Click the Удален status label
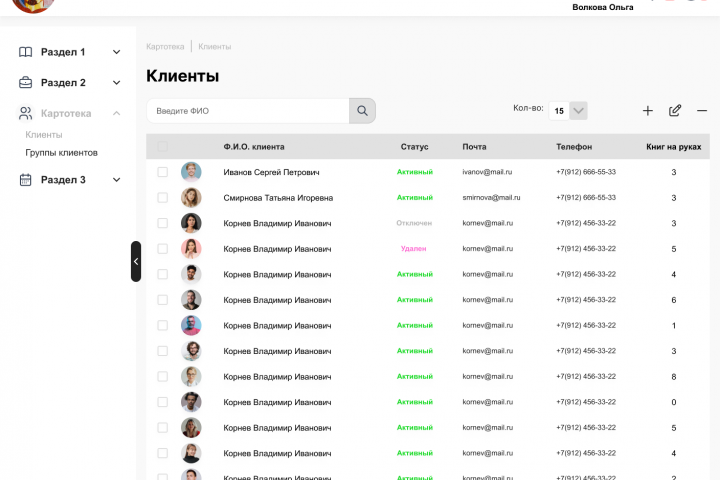This screenshot has height=480, width=720. (x=413, y=248)
